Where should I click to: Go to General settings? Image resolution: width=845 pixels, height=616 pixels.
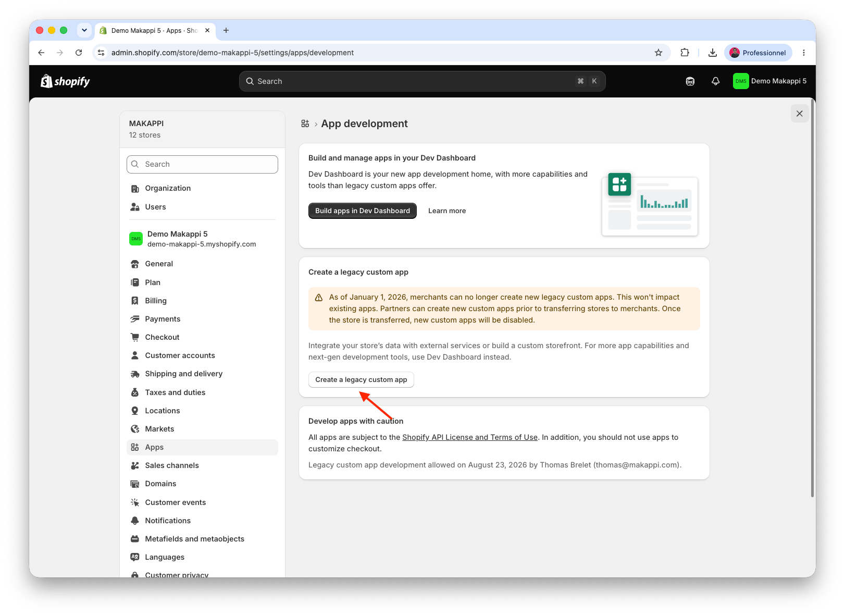point(202,264)
